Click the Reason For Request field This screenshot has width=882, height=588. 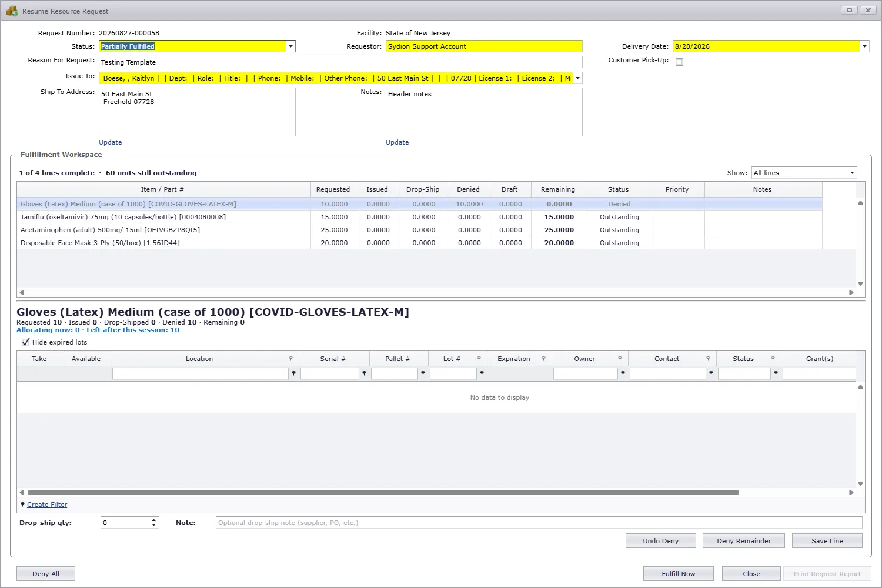(x=340, y=62)
